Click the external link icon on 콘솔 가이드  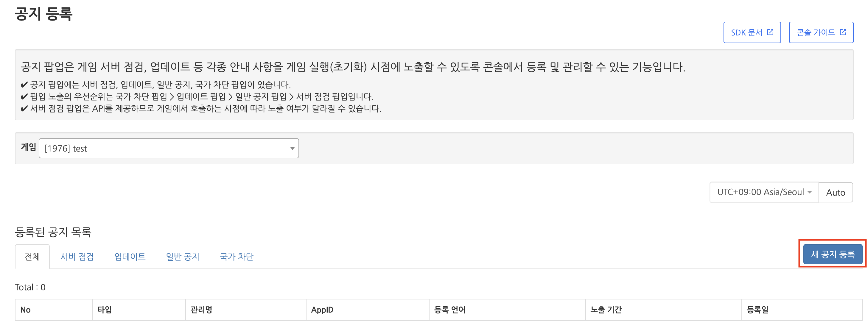coord(843,32)
